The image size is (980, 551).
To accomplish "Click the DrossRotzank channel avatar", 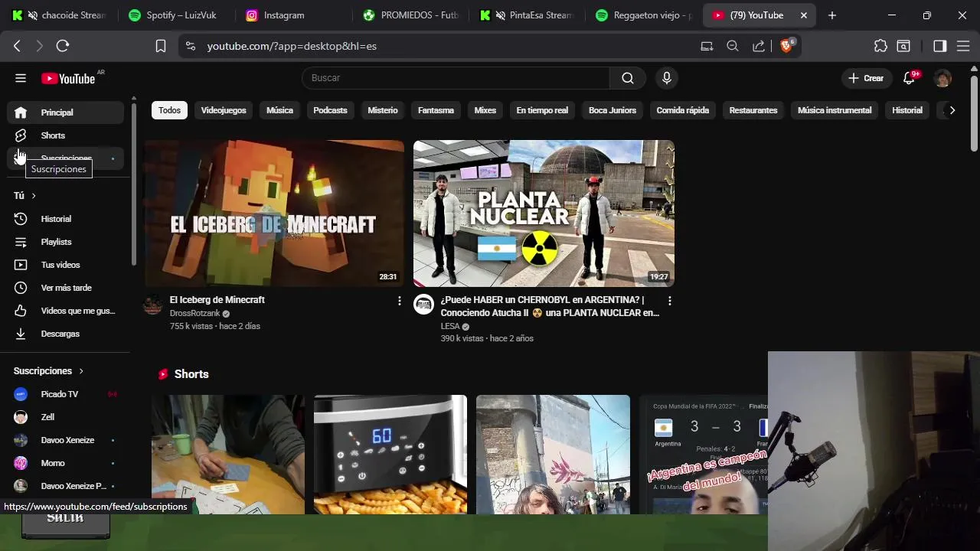I will pos(153,304).
